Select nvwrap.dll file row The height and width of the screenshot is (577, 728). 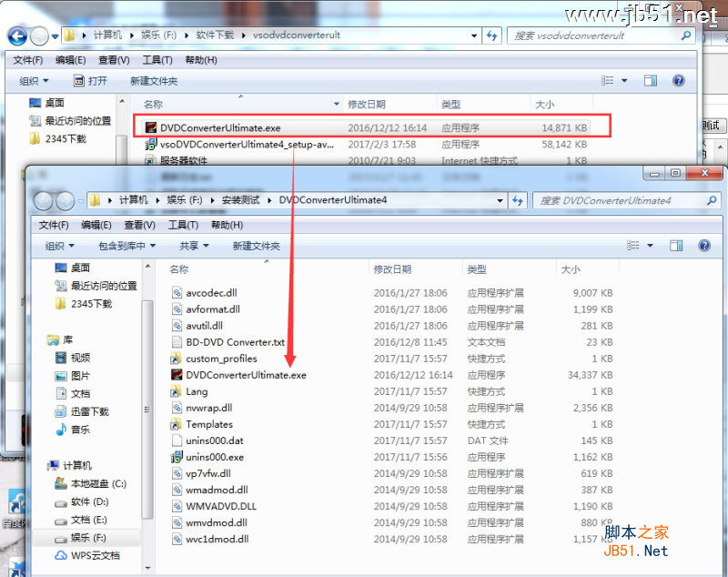392,408
